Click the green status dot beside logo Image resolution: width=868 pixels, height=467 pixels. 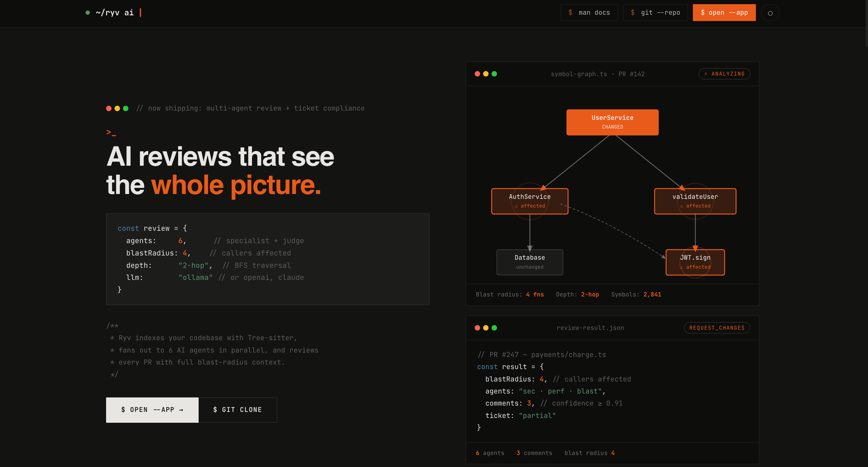coord(87,13)
